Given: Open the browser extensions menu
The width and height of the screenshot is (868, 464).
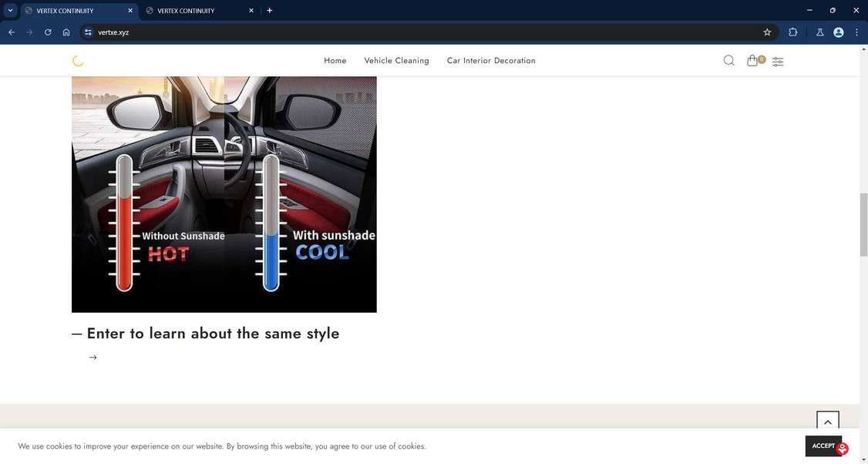Looking at the screenshot, I should click(x=792, y=32).
